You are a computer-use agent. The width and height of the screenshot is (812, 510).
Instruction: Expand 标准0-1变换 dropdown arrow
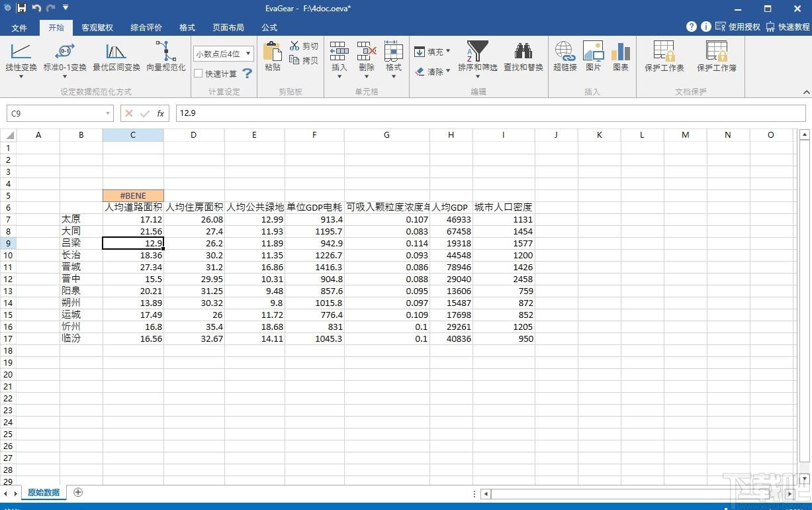(65, 76)
